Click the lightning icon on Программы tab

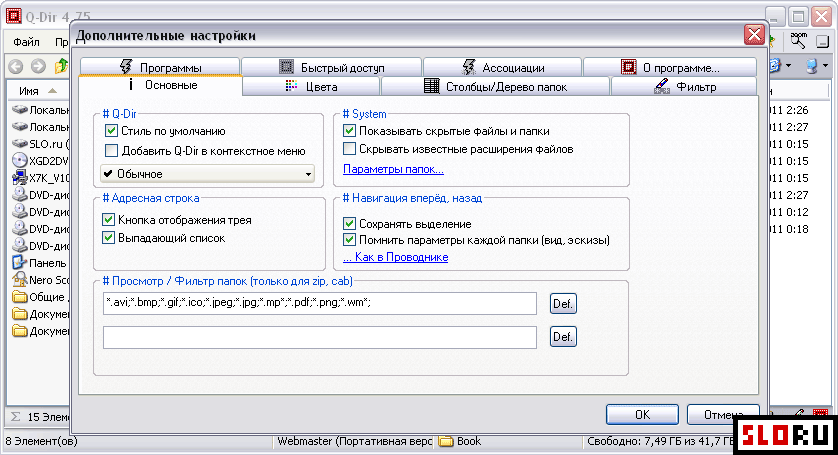(x=126, y=67)
